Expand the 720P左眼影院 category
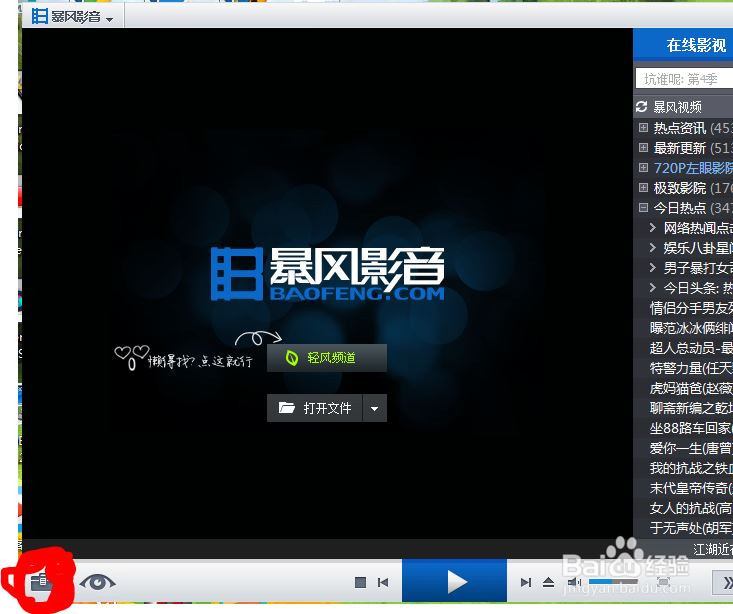This screenshot has width=733, height=614. (643, 167)
